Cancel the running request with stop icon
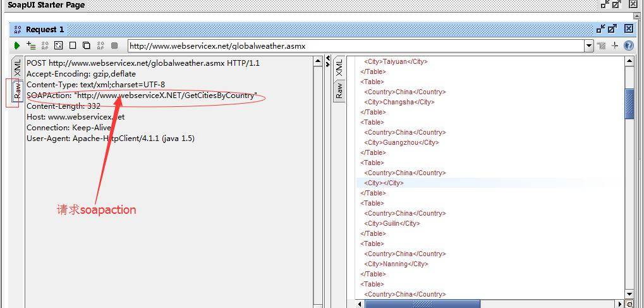644x308 pixels. tap(114, 46)
